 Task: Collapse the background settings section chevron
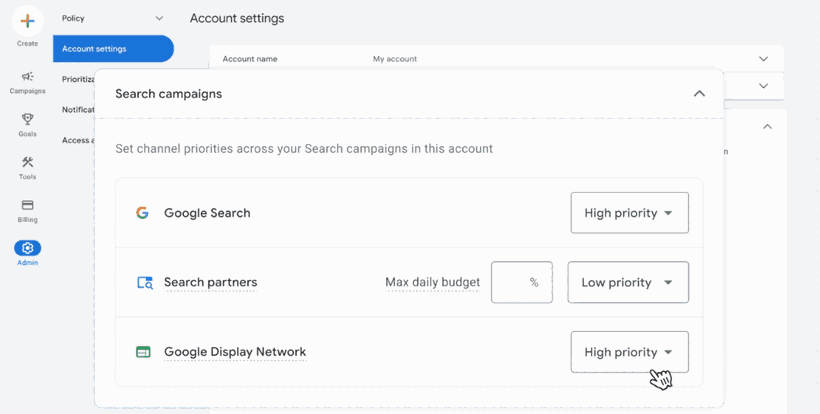(x=767, y=126)
